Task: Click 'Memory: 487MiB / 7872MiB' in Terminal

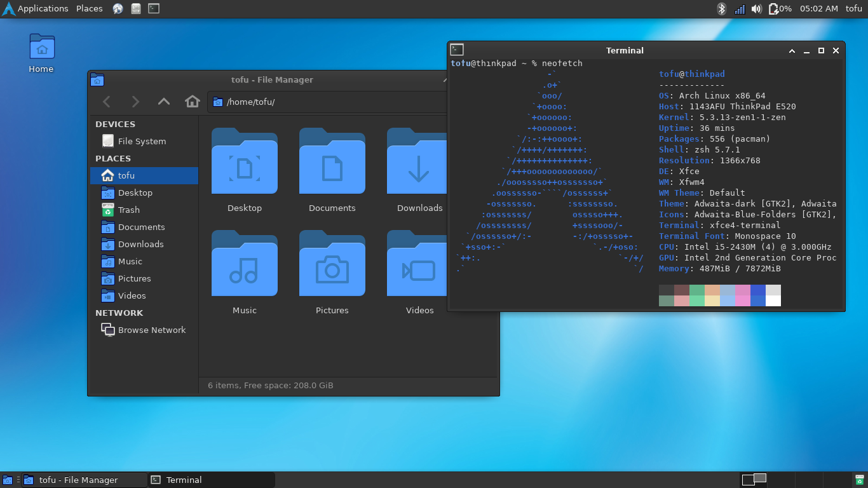Action: coord(720,269)
